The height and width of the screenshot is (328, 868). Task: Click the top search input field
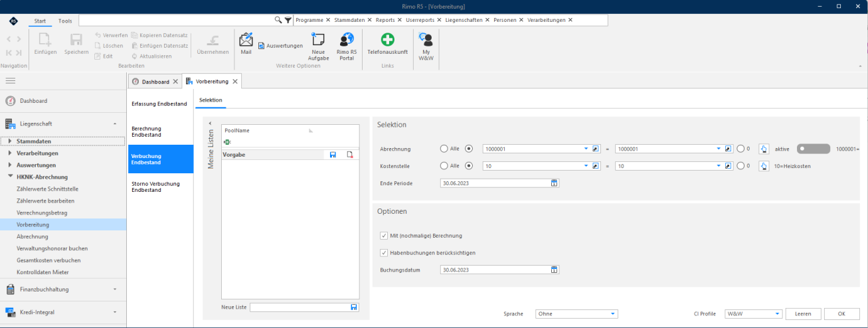pyautogui.click(x=176, y=20)
